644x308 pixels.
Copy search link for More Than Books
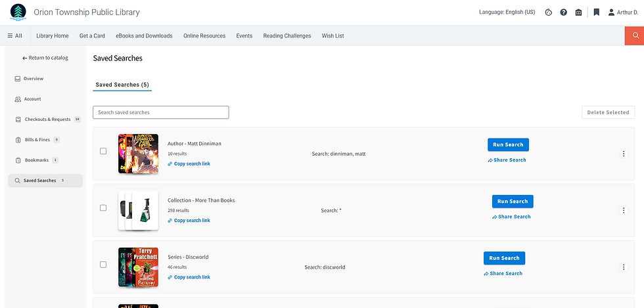pyautogui.click(x=189, y=221)
